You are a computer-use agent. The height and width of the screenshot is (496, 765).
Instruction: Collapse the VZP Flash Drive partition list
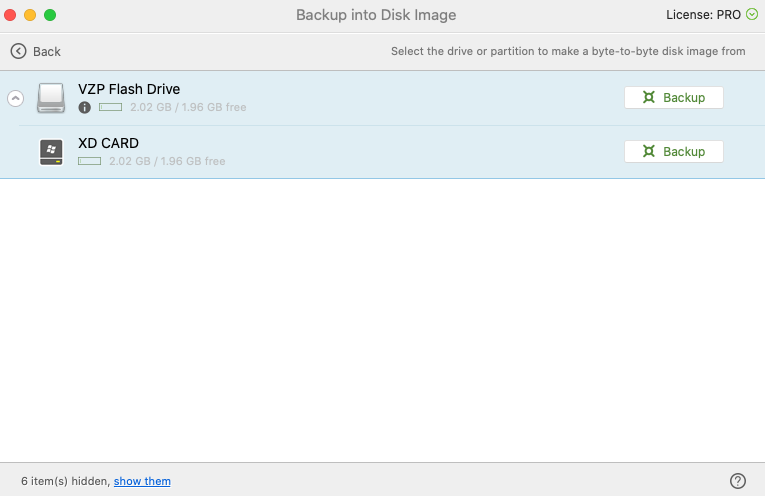tap(15, 98)
